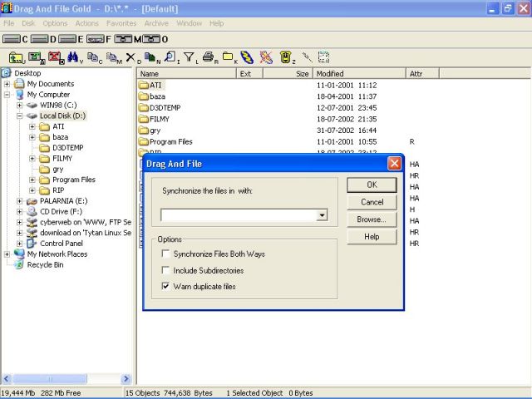This screenshot has height=399, width=532.
Task: Click the copy files toolbar icon
Action: [93, 57]
